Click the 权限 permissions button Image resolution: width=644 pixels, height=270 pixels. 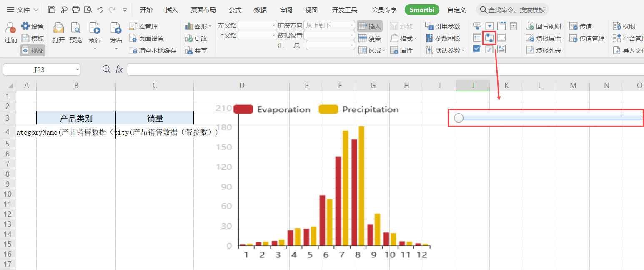tap(624, 26)
